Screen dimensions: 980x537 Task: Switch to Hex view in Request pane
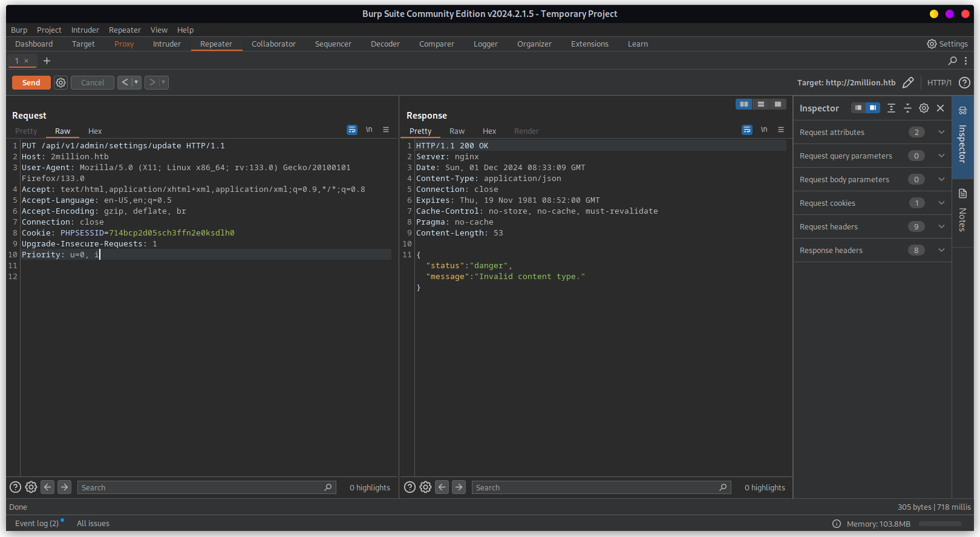[x=95, y=131]
